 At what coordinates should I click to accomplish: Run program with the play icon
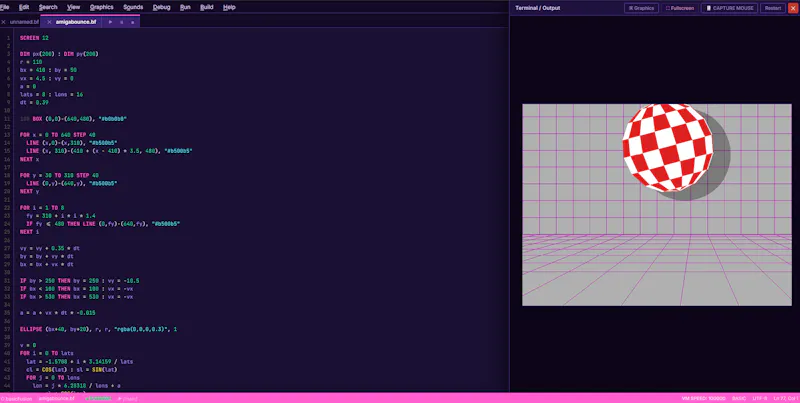(110, 22)
